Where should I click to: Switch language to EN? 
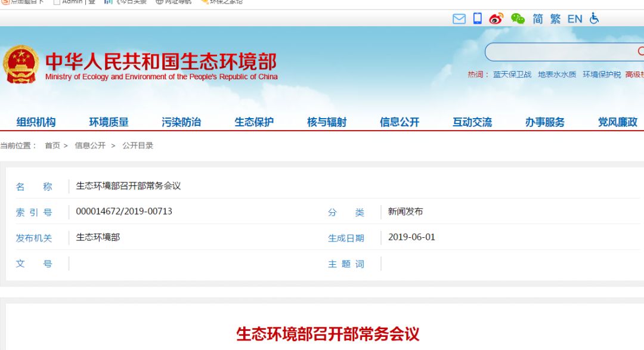coord(575,19)
